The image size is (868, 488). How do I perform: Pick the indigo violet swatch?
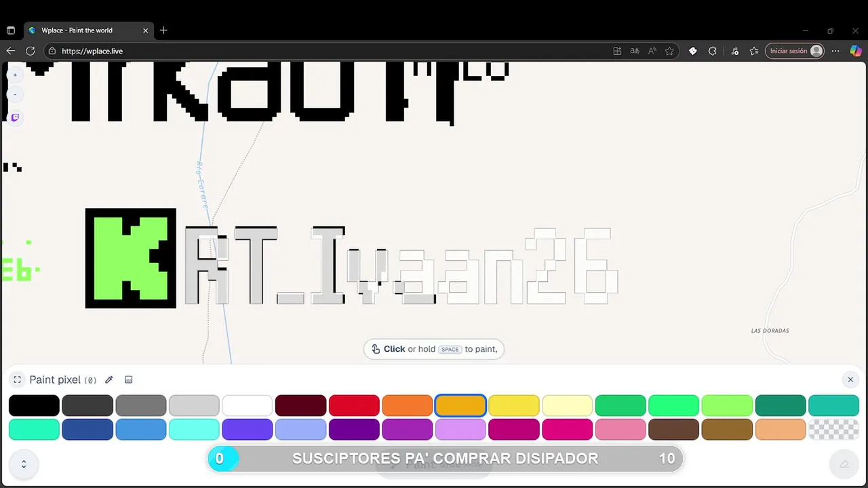point(248,430)
